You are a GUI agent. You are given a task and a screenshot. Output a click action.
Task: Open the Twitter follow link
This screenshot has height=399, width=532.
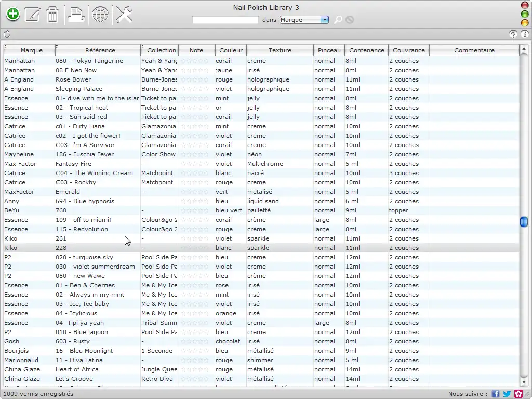click(507, 394)
